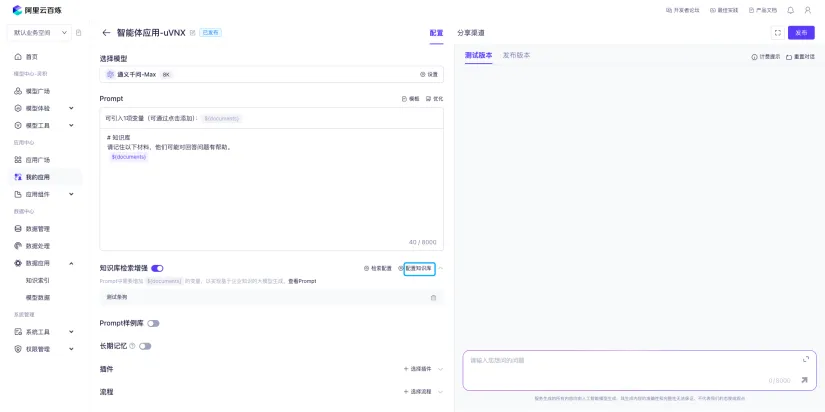The width and height of the screenshot is (825, 412).
Task: Collapse the 知识库检索增强 section chevron
Action: point(440,268)
